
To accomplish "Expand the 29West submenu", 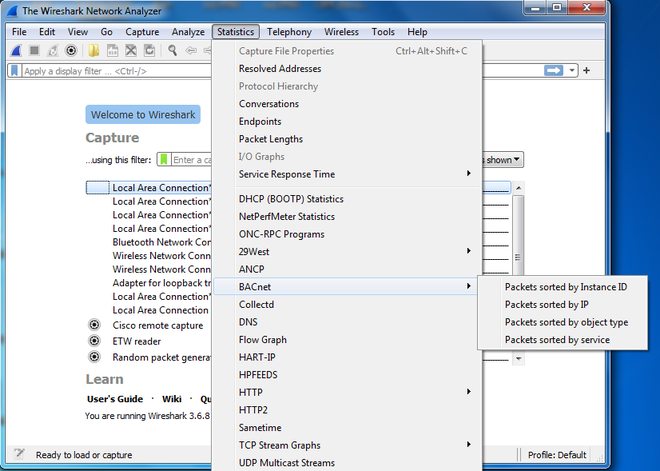I will [347, 252].
